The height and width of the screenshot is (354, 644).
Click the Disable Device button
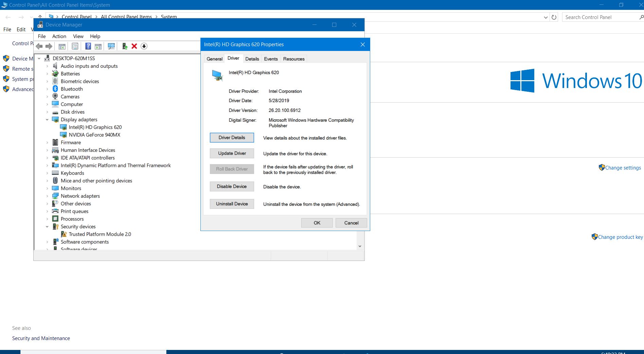[x=232, y=187]
